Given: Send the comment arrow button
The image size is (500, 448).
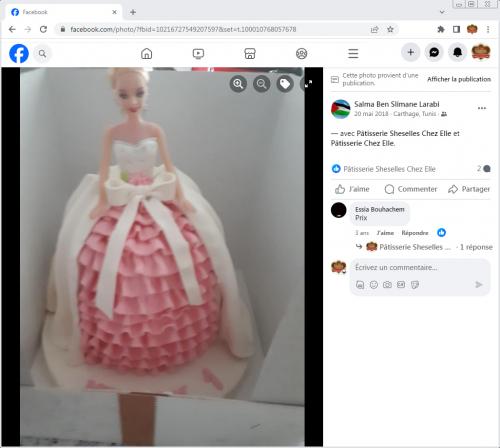Looking at the screenshot, I should (479, 285).
